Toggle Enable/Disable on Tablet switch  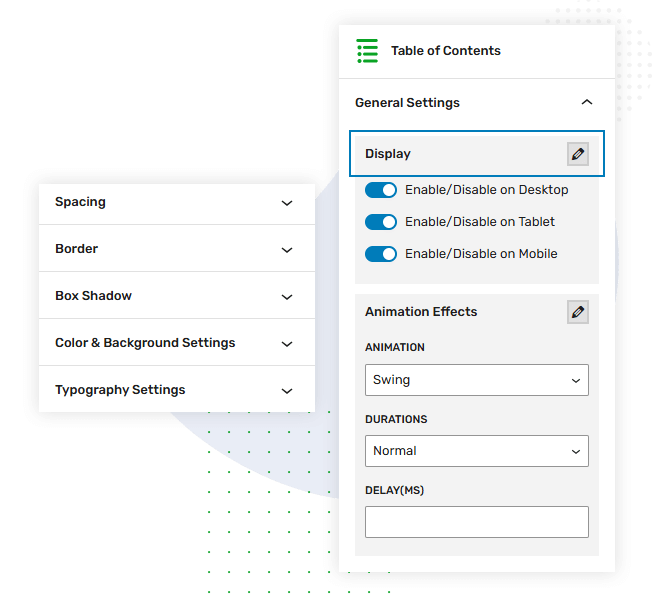tap(381, 222)
